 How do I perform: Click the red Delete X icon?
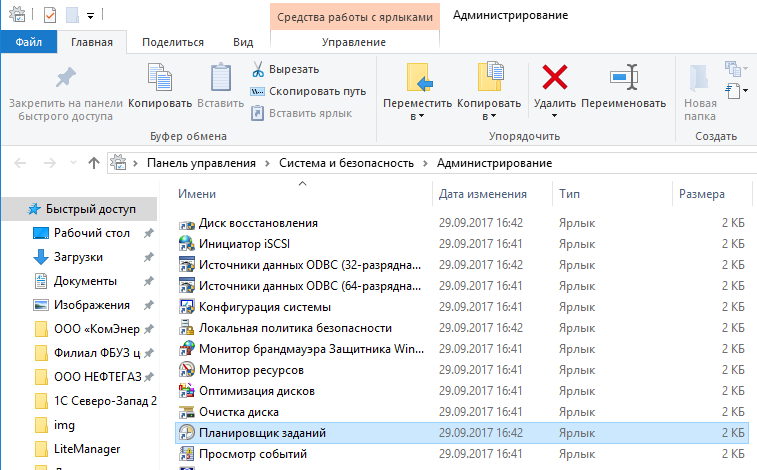[x=555, y=77]
